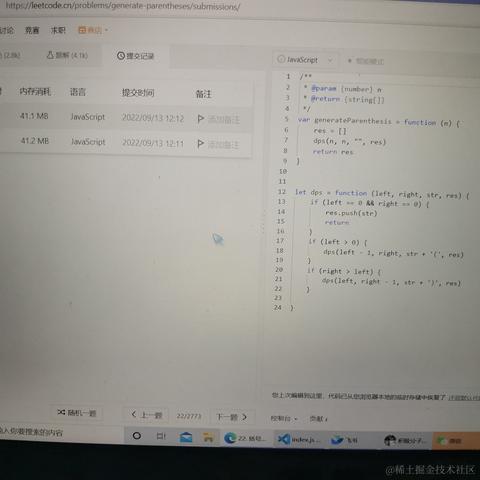Click the 提交时间 column header

[x=138, y=93]
